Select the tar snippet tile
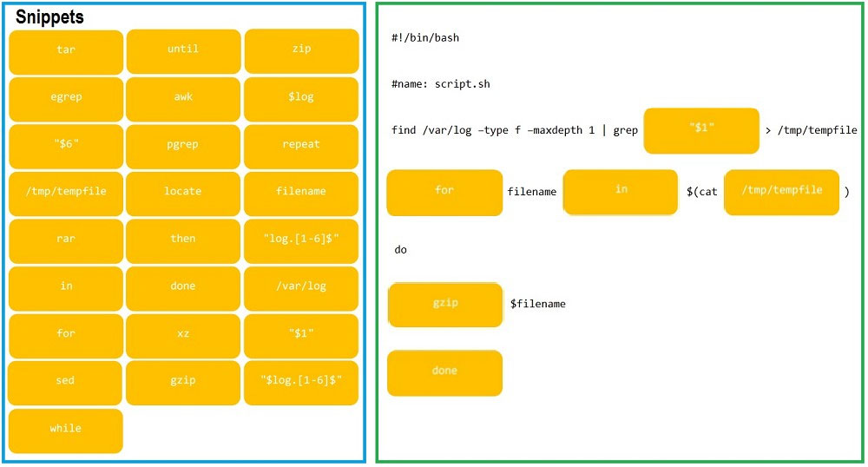 (66, 52)
